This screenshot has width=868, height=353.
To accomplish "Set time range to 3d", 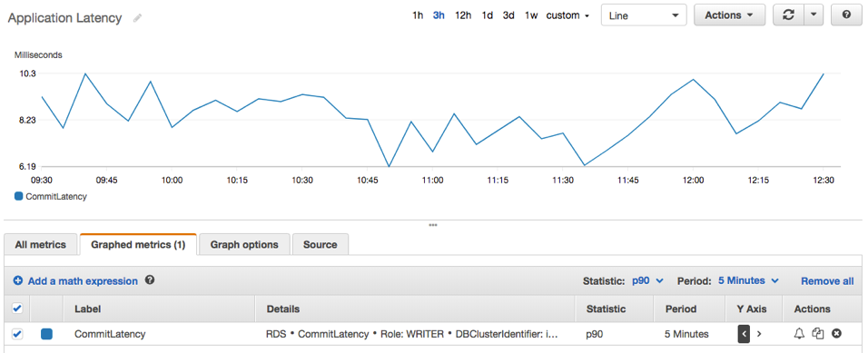I will coord(508,15).
